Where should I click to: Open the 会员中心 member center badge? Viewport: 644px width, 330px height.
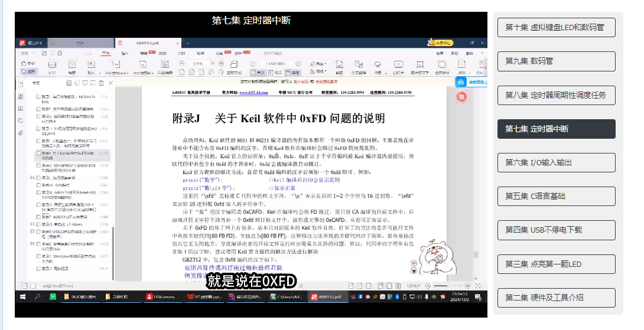[440, 43]
